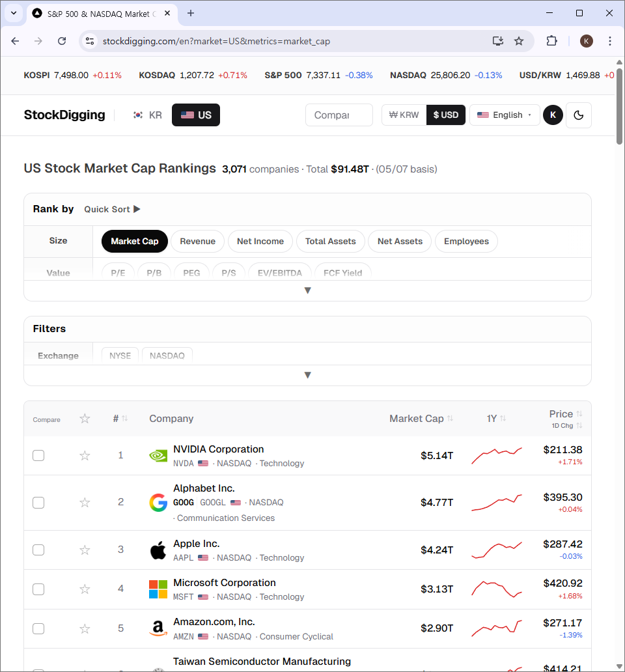The width and height of the screenshot is (625, 672).
Task: Expand the Rank by panel arrow
Action: pos(307,290)
